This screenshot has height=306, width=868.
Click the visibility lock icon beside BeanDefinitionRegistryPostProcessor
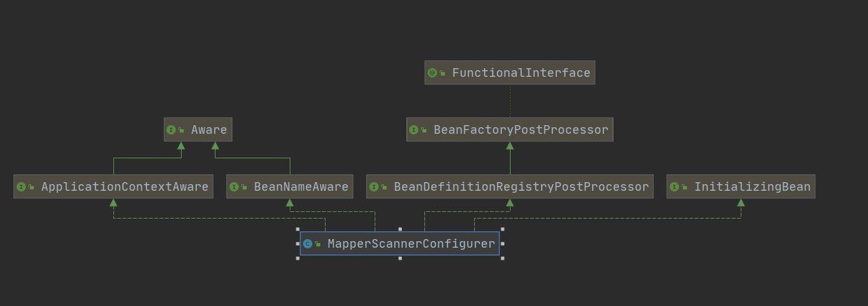[384, 187]
